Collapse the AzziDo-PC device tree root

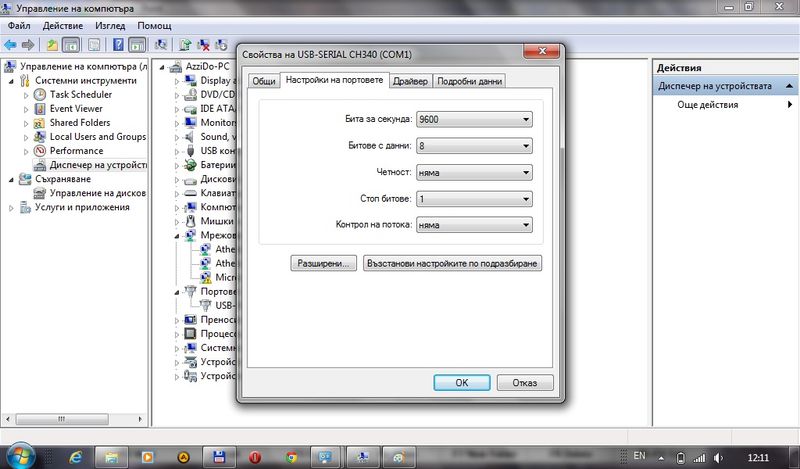click(x=163, y=67)
